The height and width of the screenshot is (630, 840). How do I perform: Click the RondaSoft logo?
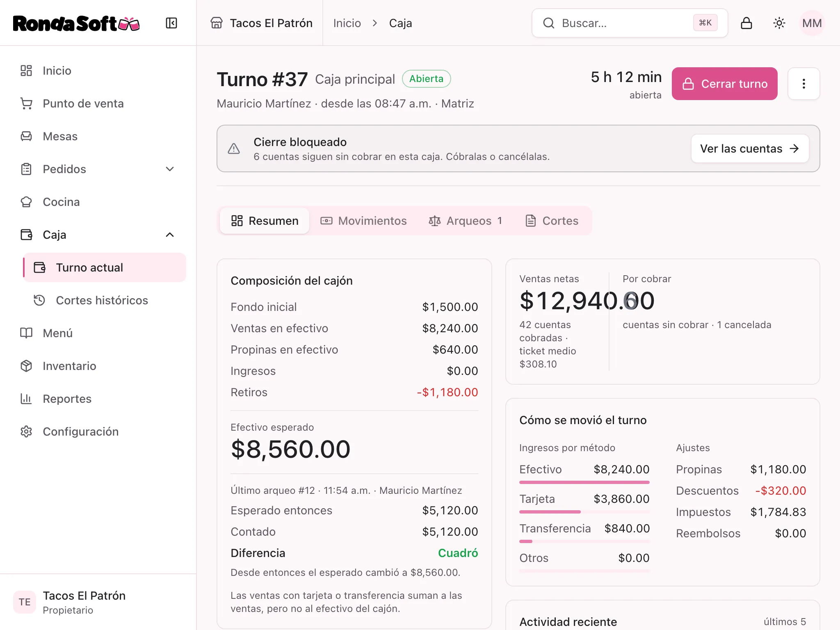76,23
